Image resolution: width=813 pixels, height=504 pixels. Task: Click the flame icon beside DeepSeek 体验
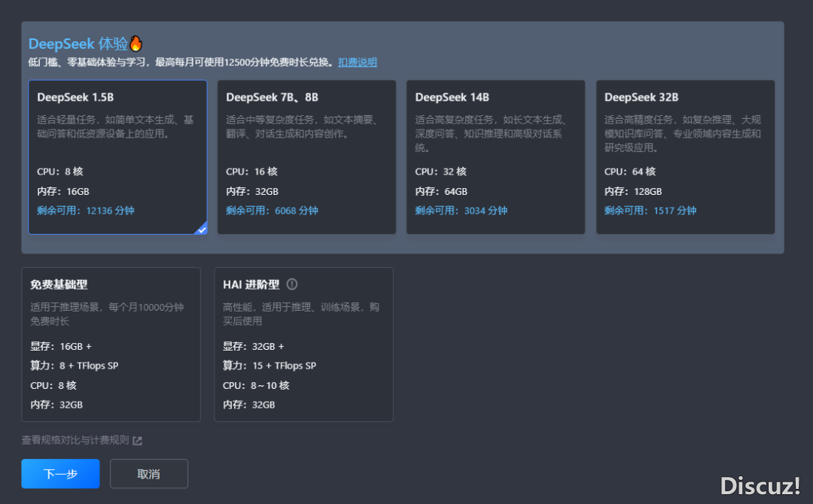tap(135, 44)
